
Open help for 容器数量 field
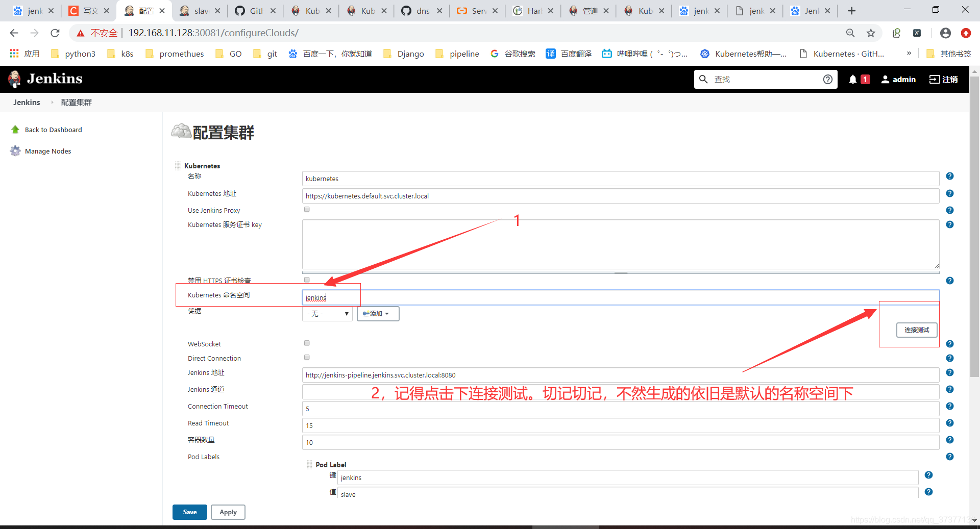coord(950,440)
